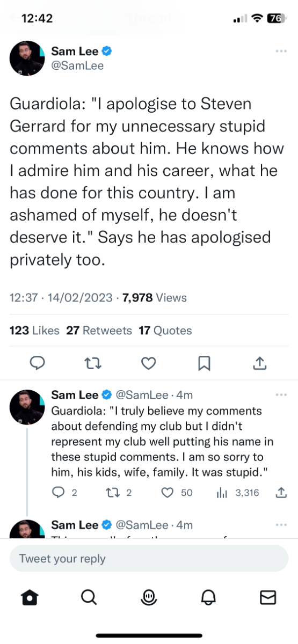Open more options on the second reply
This screenshot has height=644, width=298.
tap(281, 524)
